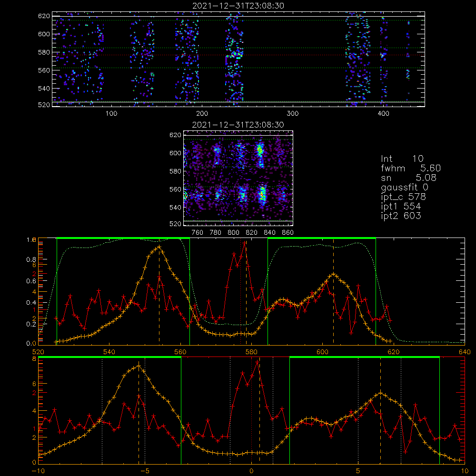Click x-axis label 100 of top image
This screenshot has height=476, width=476.
[111, 114]
